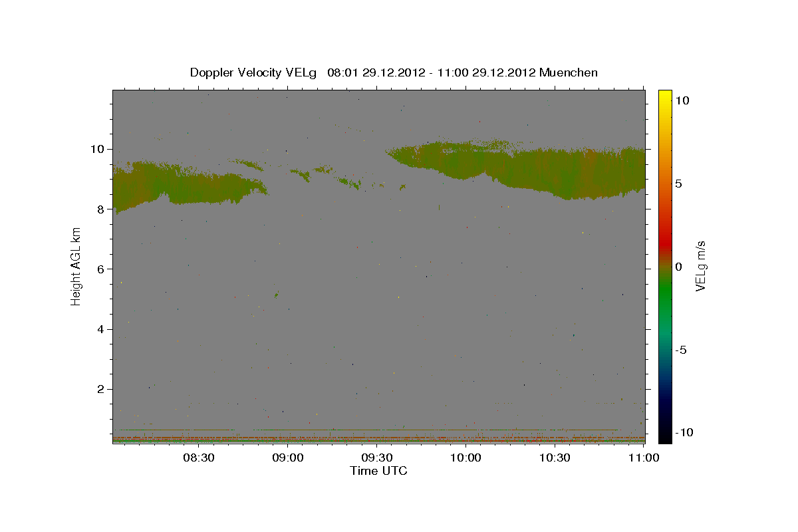This screenshot has height=532, width=798.
Task: Click the colorbar value 5 label
Action: pos(678,184)
